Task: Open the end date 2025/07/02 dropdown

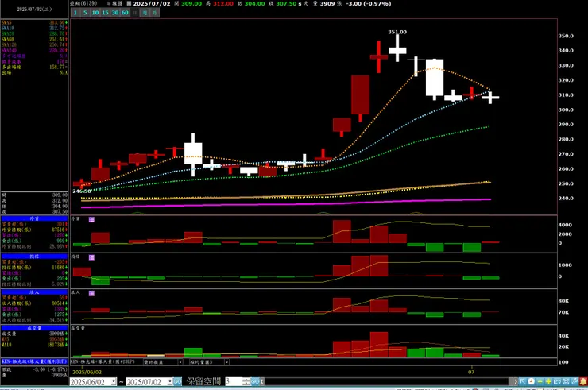Action: point(169,382)
